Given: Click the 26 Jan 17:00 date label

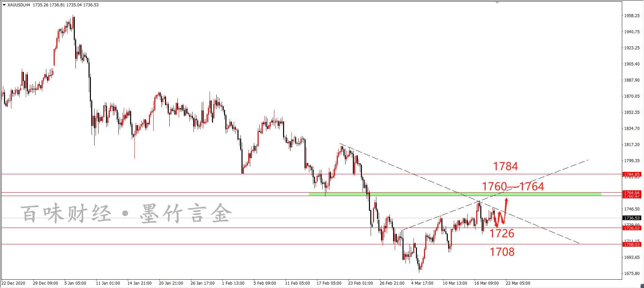Looking at the screenshot, I should [x=203, y=283].
